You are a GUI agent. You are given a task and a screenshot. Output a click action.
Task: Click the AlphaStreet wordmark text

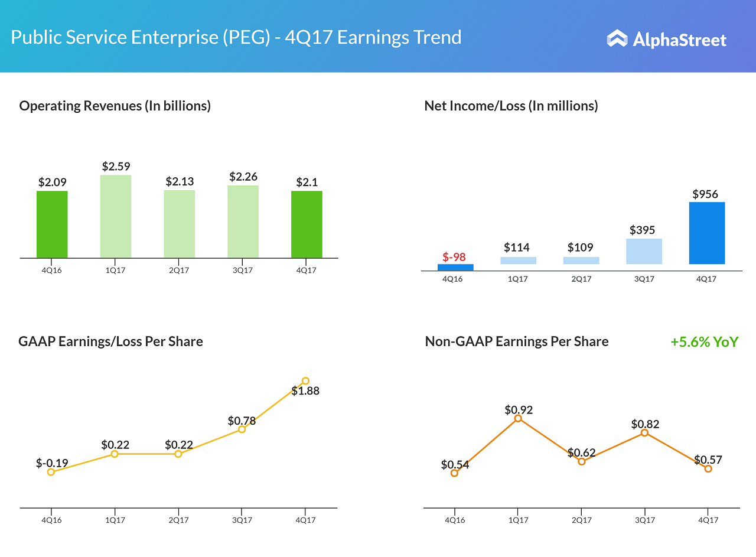coord(679,40)
